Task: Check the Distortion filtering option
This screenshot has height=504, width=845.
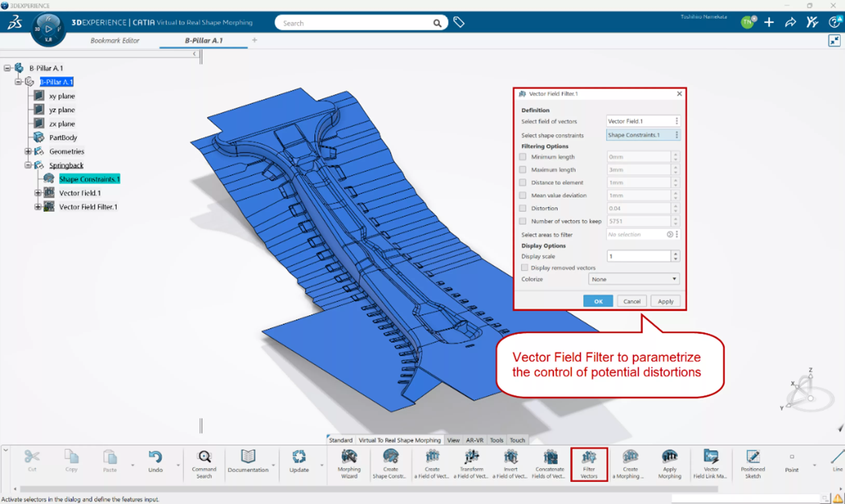Action: point(523,208)
